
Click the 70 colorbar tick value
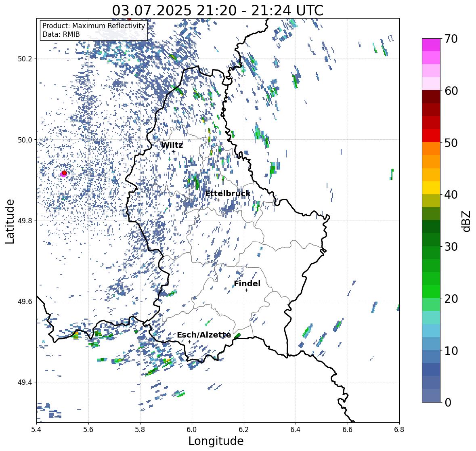point(451,39)
